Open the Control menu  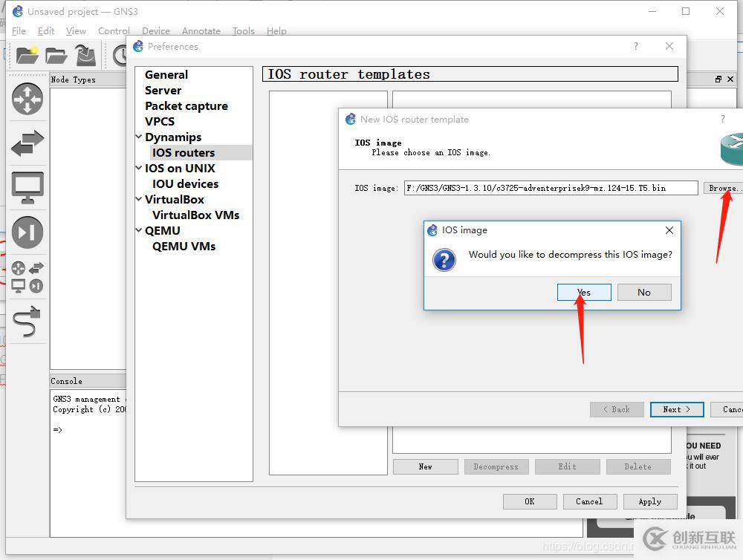click(114, 30)
